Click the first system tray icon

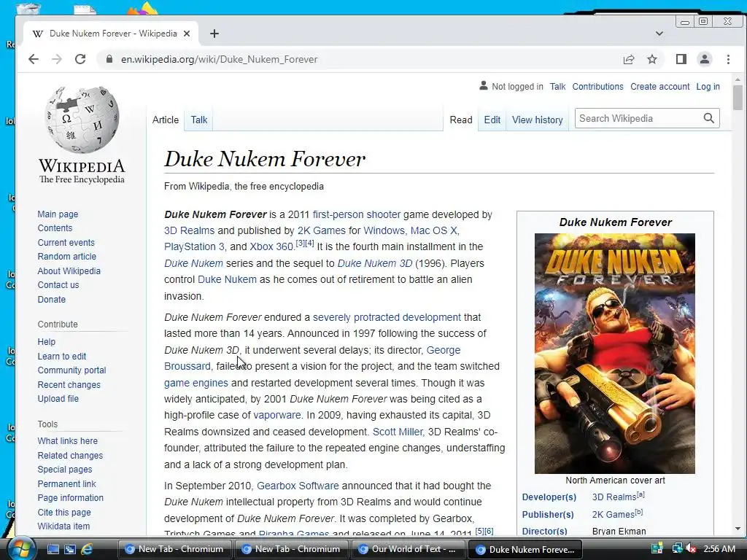[657, 548]
